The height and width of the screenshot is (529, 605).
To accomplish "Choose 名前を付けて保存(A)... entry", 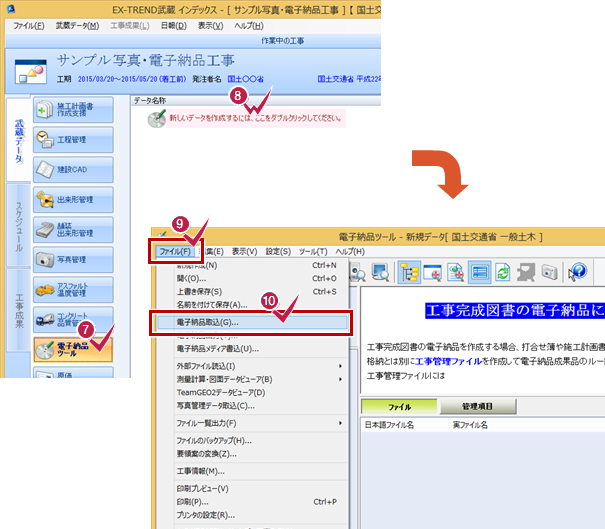I will click(253, 305).
